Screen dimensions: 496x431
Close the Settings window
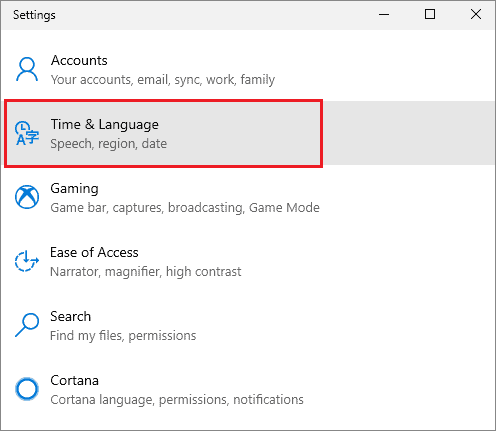click(476, 15)
